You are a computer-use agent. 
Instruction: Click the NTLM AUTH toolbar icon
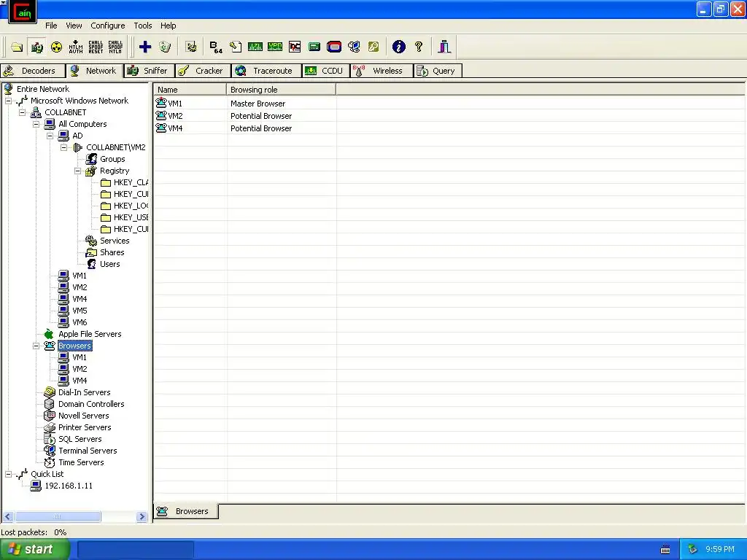[x=76, y=47]
